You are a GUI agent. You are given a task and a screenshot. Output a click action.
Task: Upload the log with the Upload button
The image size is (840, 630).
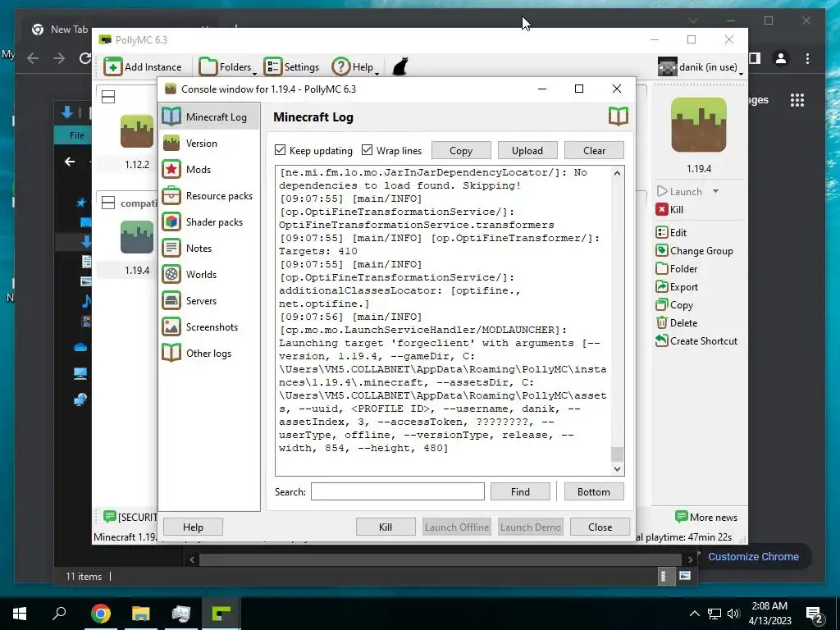pos(527,151)
